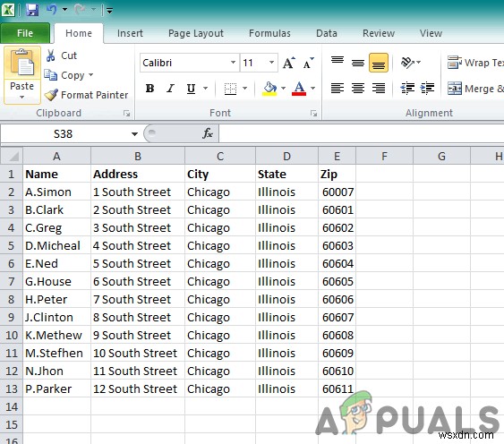Select cell containing A.Simon

click(x=57, y=192)
